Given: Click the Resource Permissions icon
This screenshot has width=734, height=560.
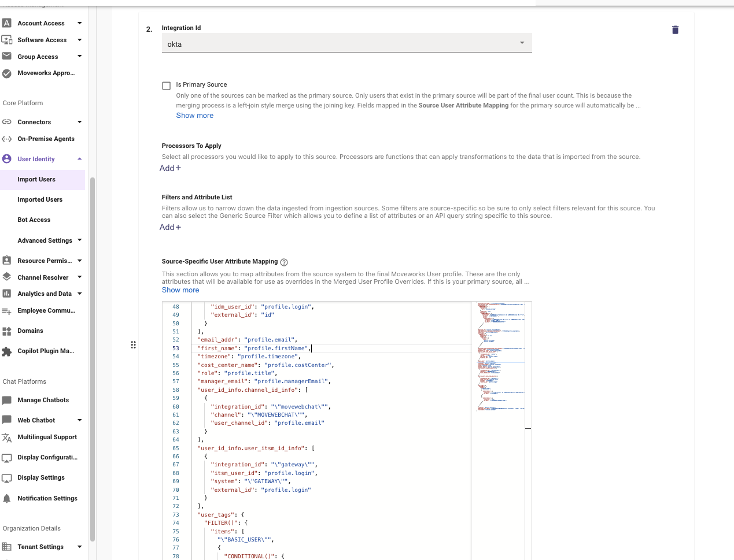Looking at the screenshot, I should pos(7,261).
